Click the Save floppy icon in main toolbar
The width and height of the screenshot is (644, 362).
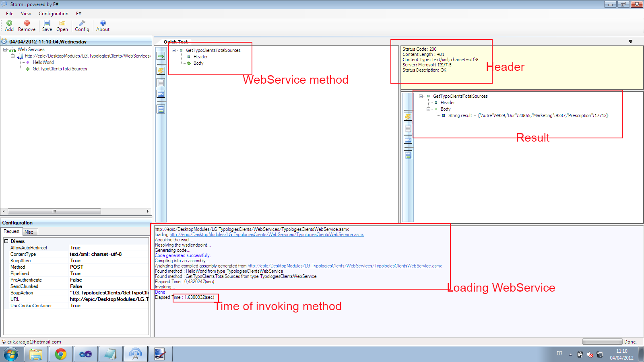point(47,23)
